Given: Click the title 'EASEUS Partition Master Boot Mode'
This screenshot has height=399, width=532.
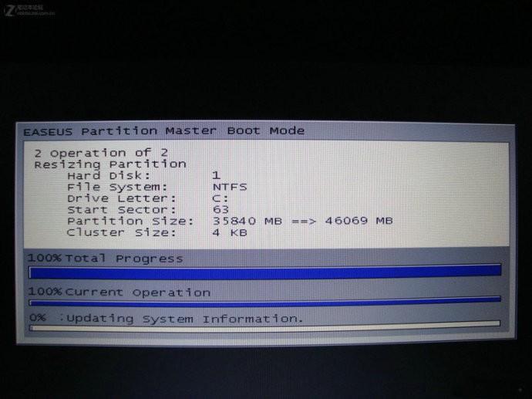Looking at the screenshot, I should coord(164,131).
